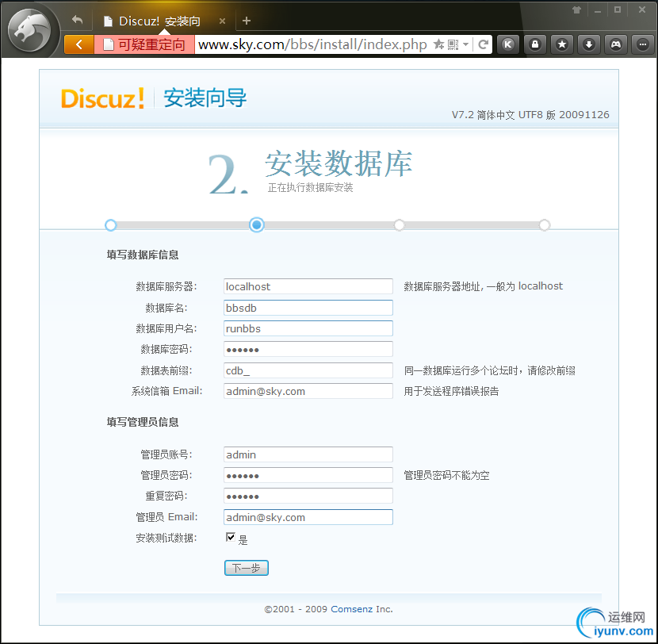This screenshot has height=644, width=658.
Task: Click the 管理员密码 password field
Action: tap(308, 475)
